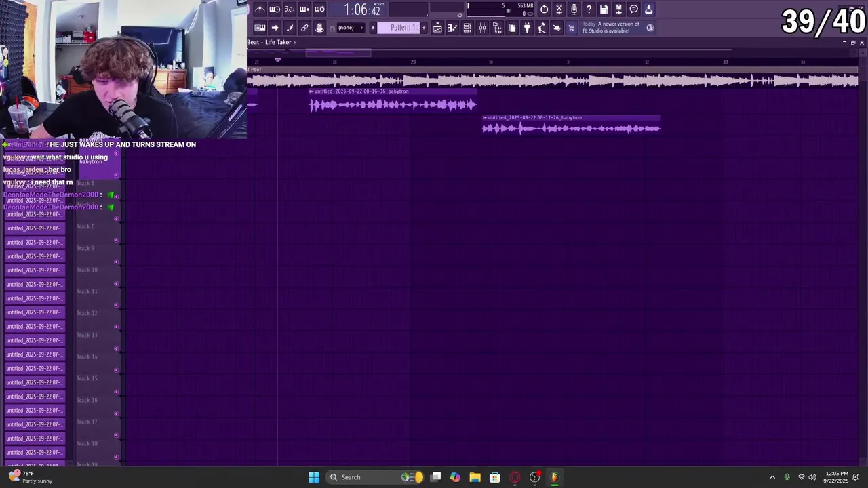
Task: Click the multilink stamp icon
Action: pyautogui.click(x=319, y=28)
